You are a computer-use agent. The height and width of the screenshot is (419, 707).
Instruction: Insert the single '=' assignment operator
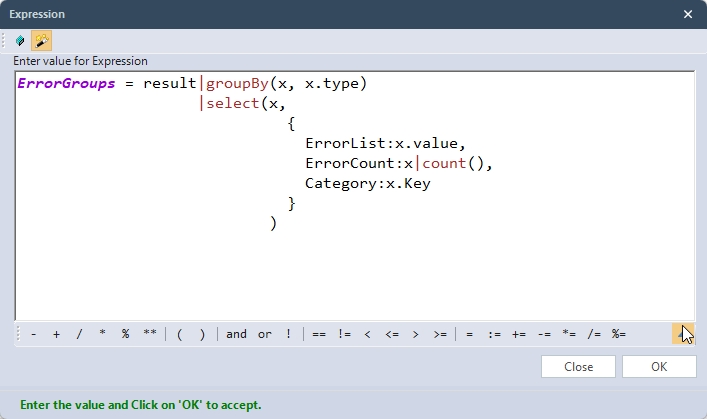pos(469,334)
